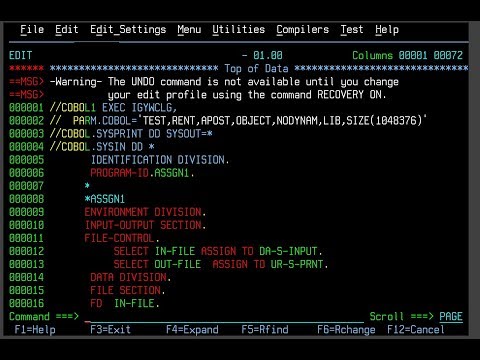480x360 pixels.
Task: Click the *ASSGN1 comment line
Action: click(105, 199)
